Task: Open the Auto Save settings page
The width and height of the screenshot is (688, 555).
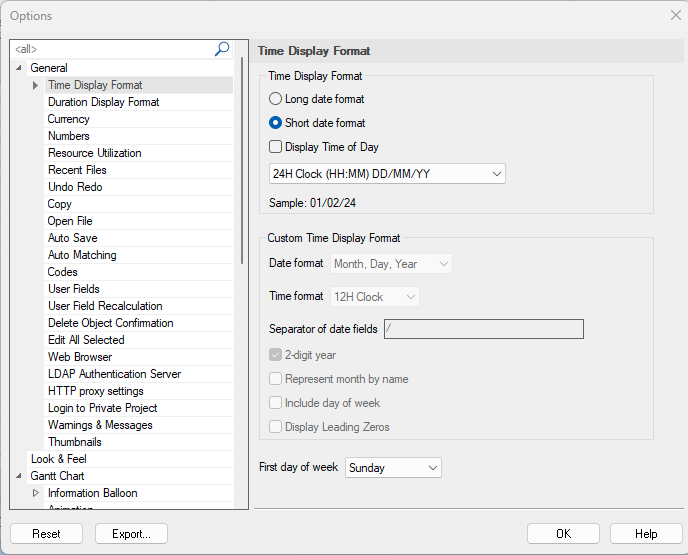Action: click(x=72, y=238)
